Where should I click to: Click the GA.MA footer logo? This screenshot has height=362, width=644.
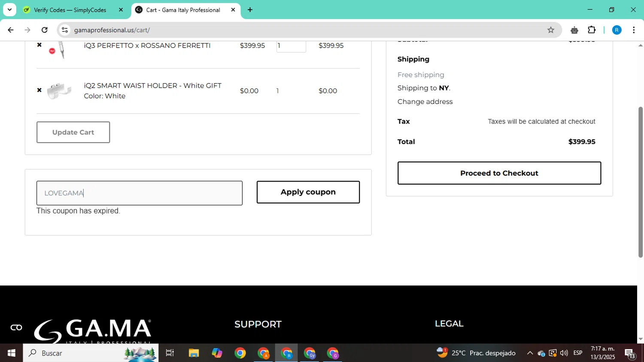click(93, 331)
